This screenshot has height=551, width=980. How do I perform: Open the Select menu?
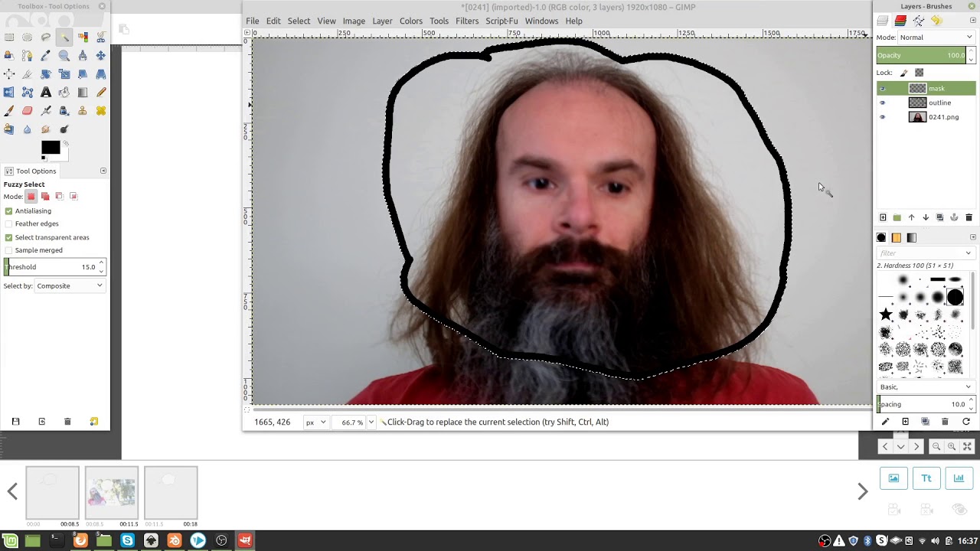pos(299,21)
